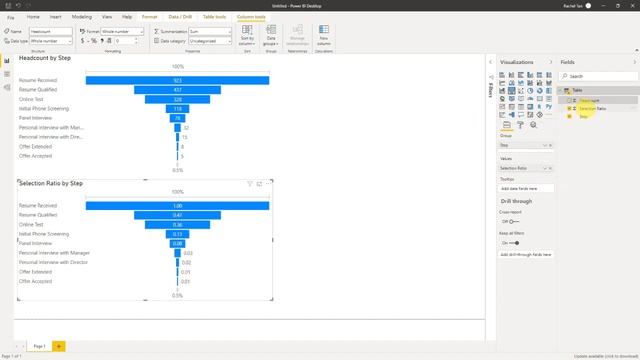This screenshot has width=640, height=360.
Task: Open the Data groups dropdown
Action: pos(271,36)
